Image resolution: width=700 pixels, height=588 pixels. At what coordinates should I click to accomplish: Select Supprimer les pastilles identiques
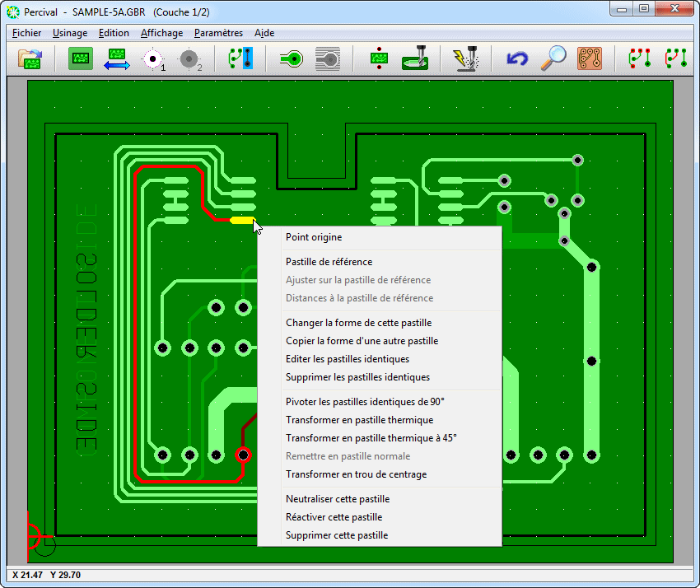pyautogui.click(x=380, y=377)
